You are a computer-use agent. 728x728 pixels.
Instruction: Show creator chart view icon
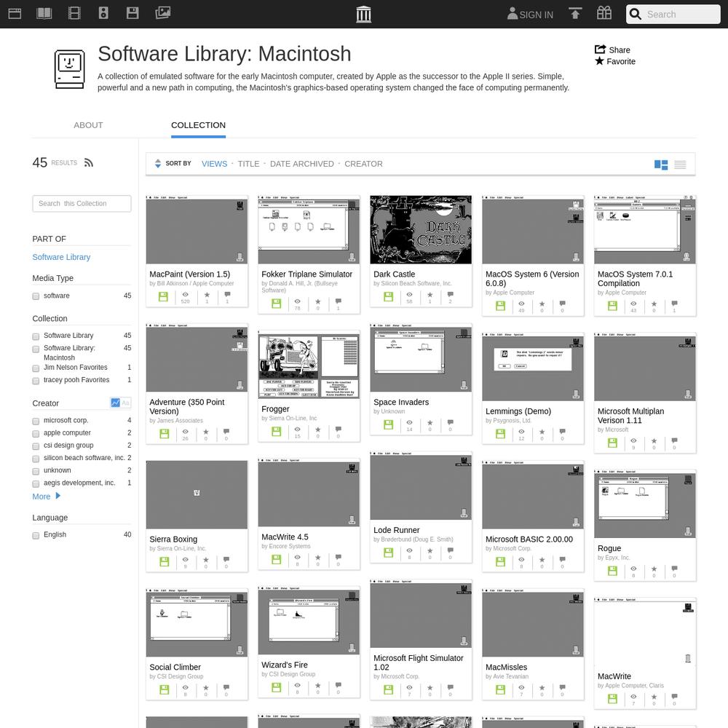pos(115,403)
